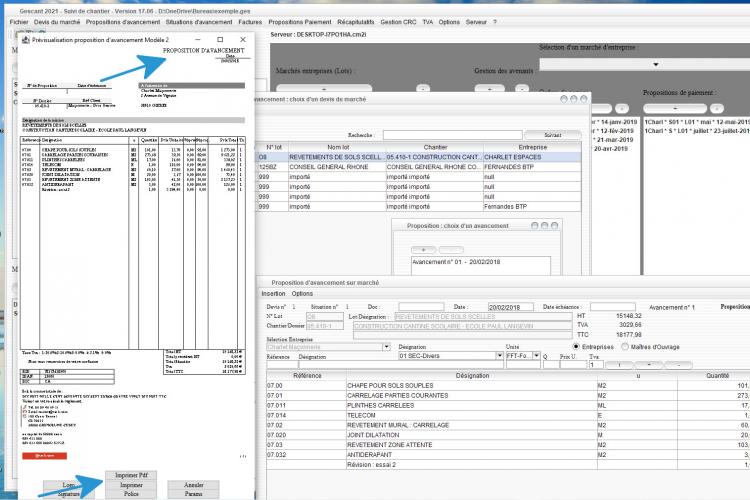The width and height of the screenshot is (750, 500).
Task: Click add button under Gestion des avenants
Action: [x=489, y=89]
